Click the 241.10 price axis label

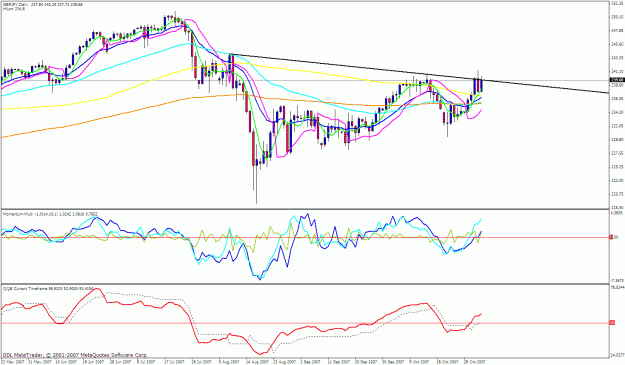pyautogui.click(x=617, y=71)
